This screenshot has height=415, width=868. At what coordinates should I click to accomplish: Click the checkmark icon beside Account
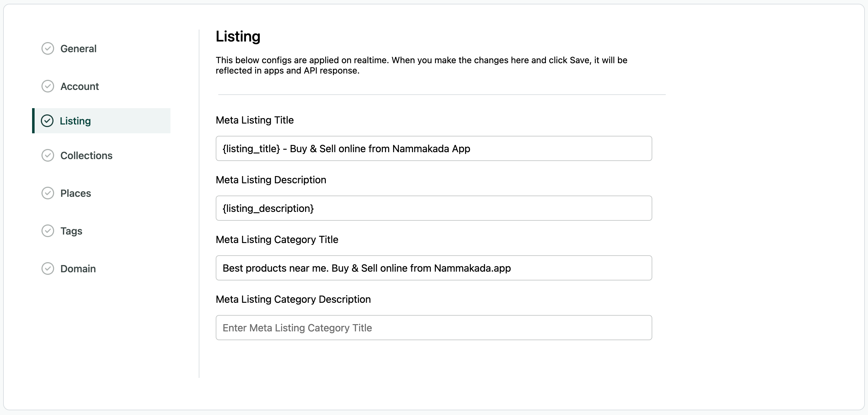[x=47, y=86]
